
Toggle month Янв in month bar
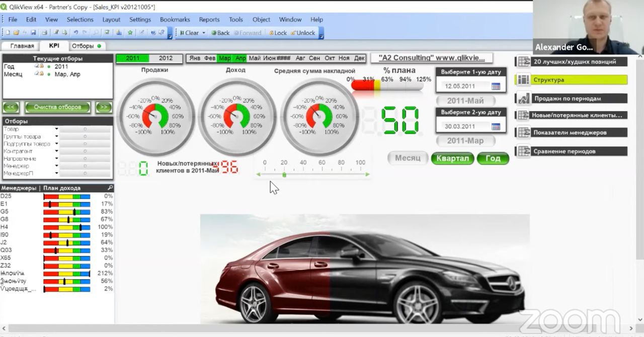coord(195,58)
